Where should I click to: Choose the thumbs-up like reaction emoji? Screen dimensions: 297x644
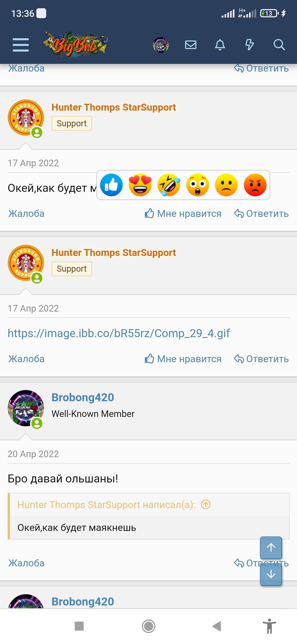[x=111, y=185]
